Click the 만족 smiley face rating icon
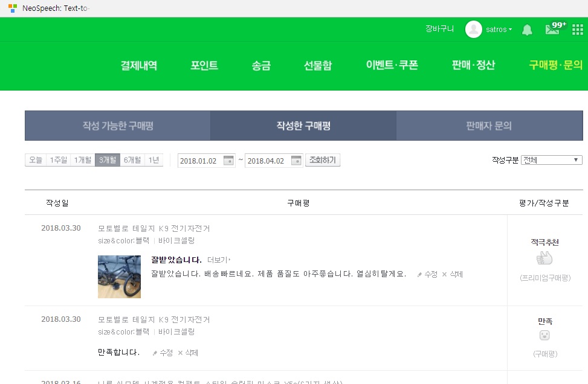 point(544,336)
